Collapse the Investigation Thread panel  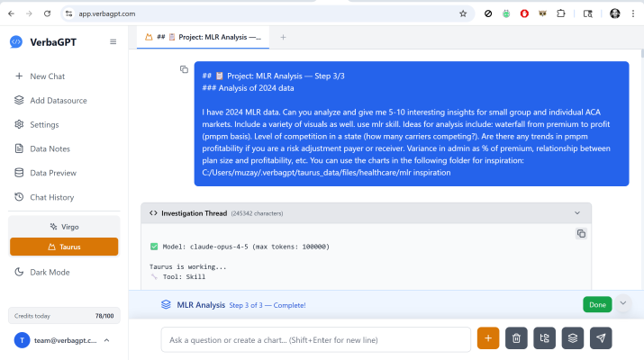(577, 213)
